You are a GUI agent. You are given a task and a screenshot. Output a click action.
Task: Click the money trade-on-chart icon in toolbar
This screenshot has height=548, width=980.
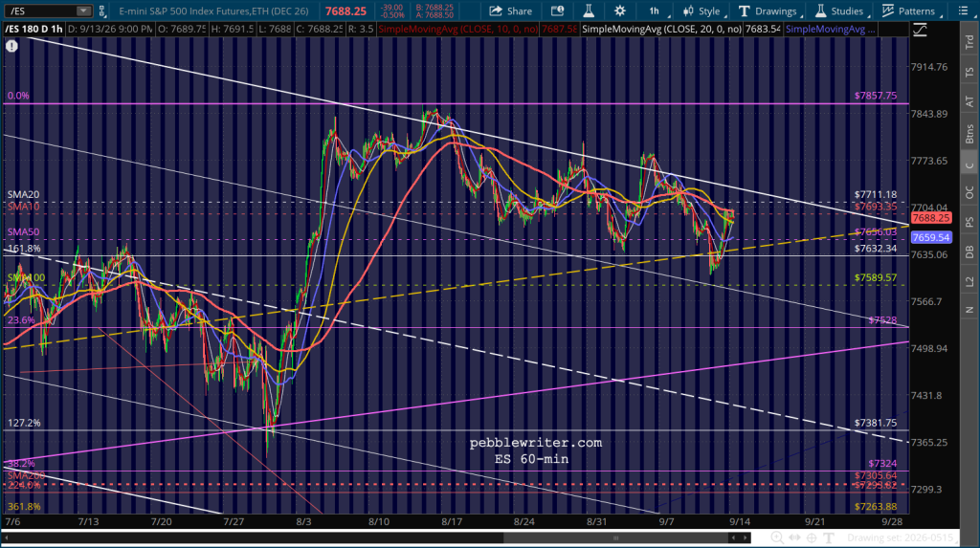point(557,11)
